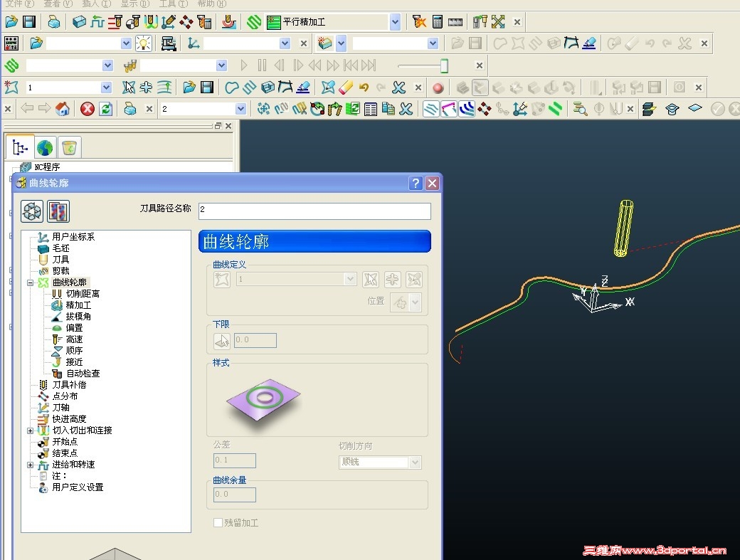Open 切削距离 settings page
The image size is (740, 560).
coord(83,293)
